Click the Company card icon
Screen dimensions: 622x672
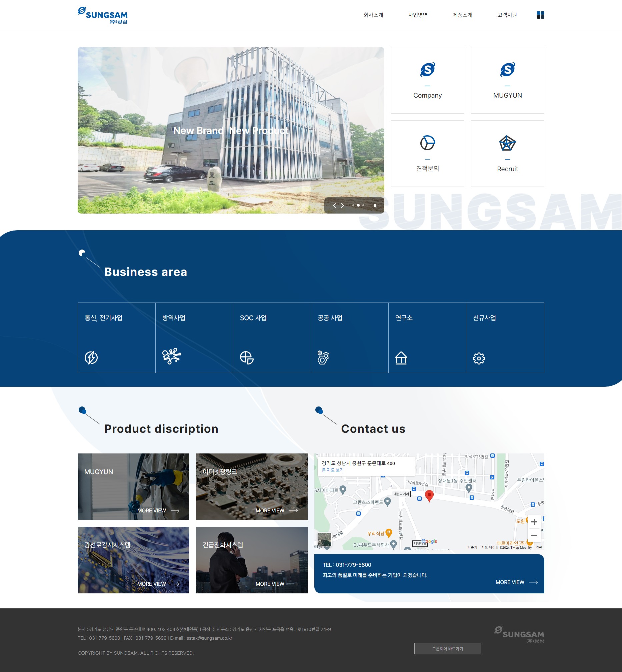(x=427, y=70)
